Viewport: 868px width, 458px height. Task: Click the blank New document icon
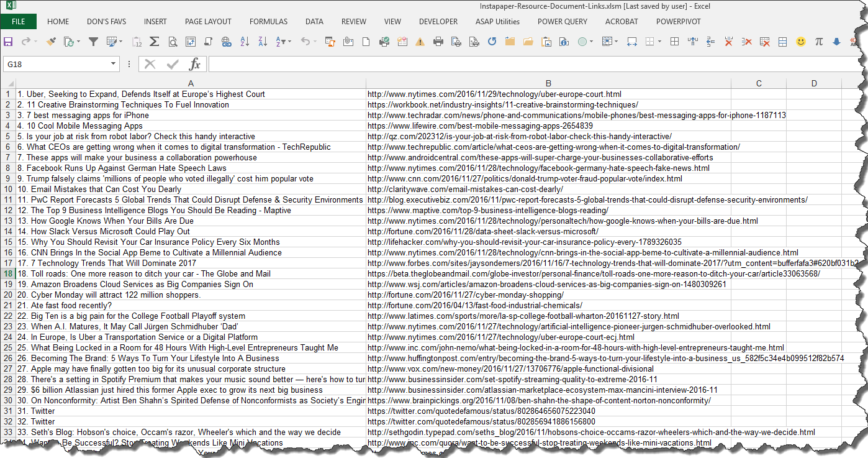tap(366, 42)
